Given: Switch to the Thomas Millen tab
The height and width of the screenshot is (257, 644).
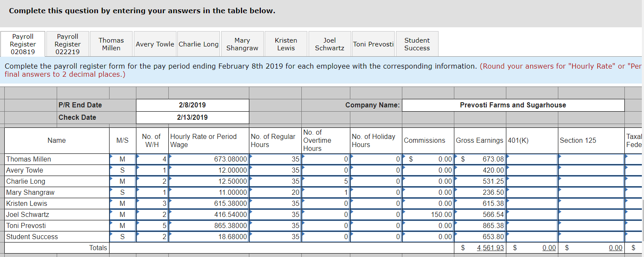Looking at the screenshot, I should [x=111, y=44].
